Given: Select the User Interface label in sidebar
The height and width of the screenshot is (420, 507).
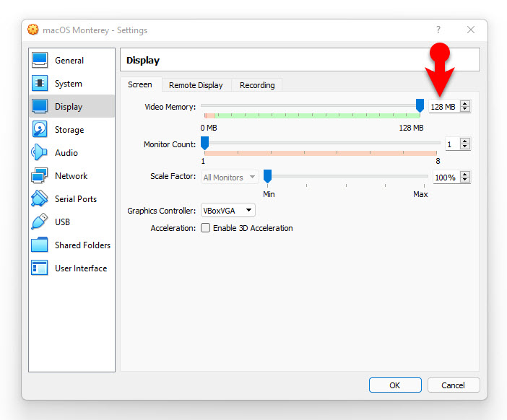Looking at the screenshot, I should click(x=81, y=268).
